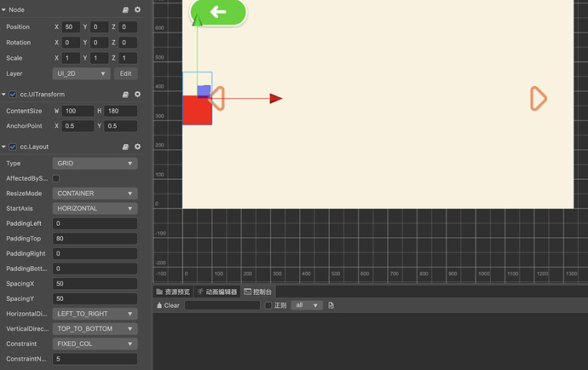
Task: Click the console filter search field
Action: coord(222,305)
